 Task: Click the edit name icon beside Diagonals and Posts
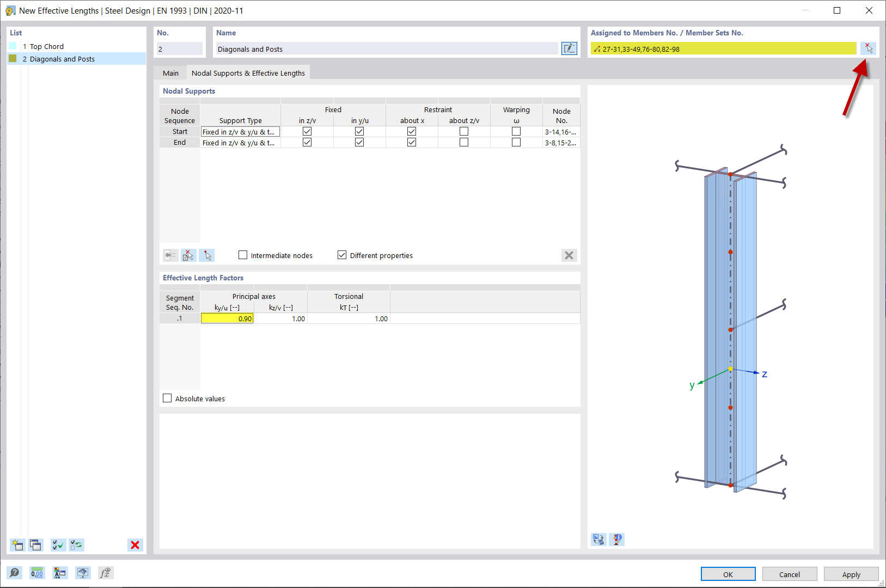569,48
